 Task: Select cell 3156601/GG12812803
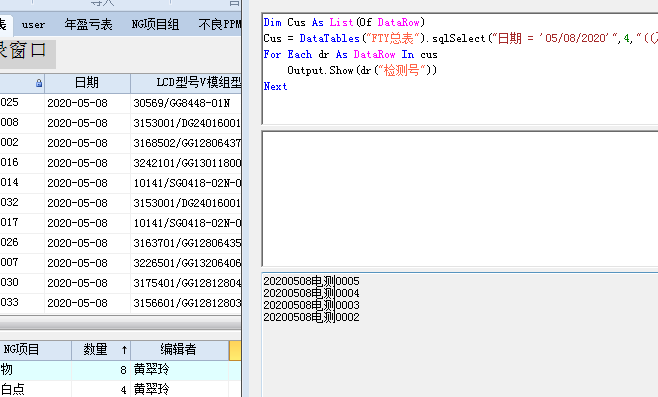point(186,303)
